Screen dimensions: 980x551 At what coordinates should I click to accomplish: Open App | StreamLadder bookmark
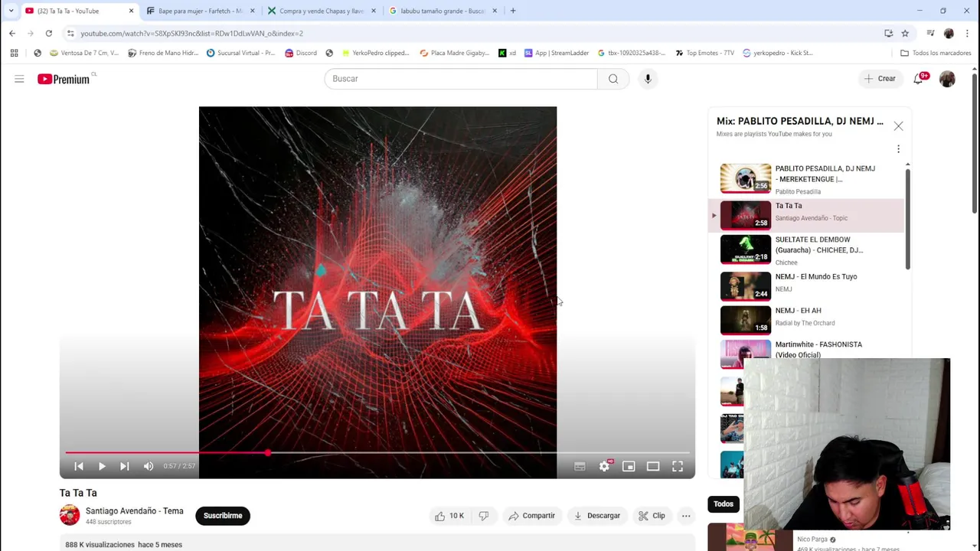(x=557, y=53)
